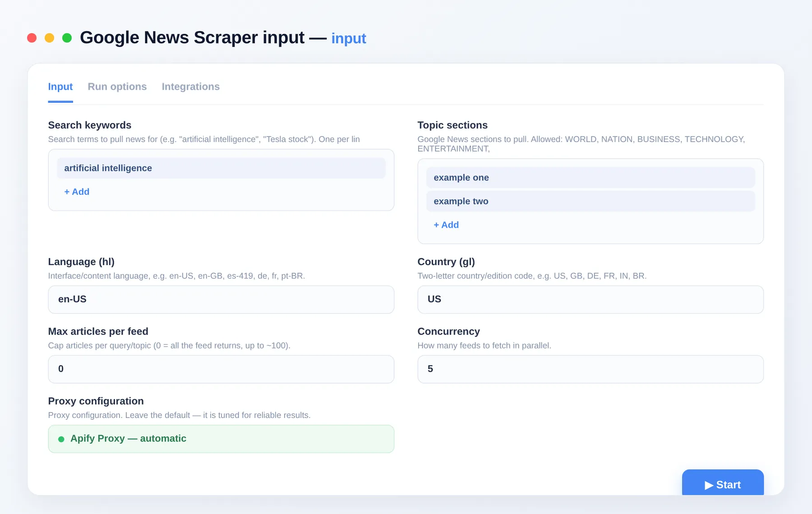Focus the Concurrency input field
812x514 pixels.
click(591, 369)
